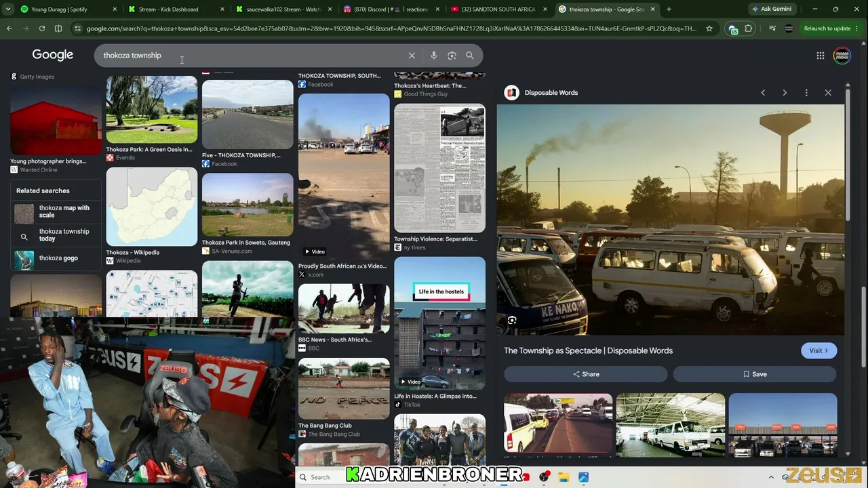Go to the Google homepage logo
This screenshot has height=488, width=868.
click(53, 55)
